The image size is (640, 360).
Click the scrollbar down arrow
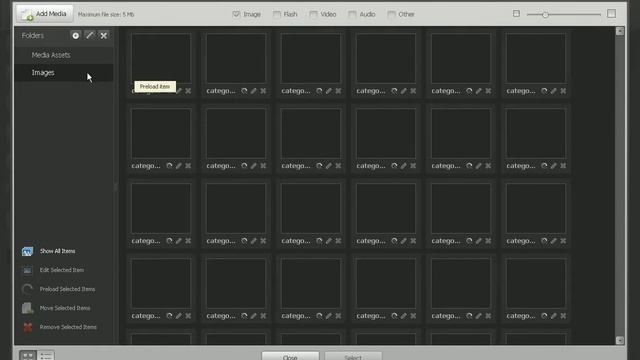pyautogui.click(x=620, y=340)
